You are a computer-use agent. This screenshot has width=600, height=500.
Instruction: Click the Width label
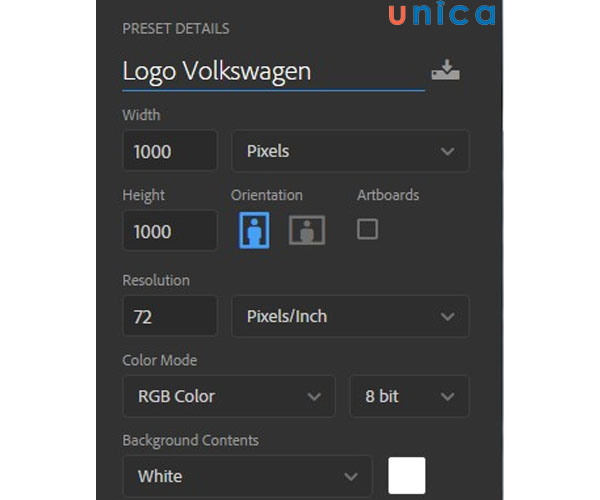coord(141,115)
